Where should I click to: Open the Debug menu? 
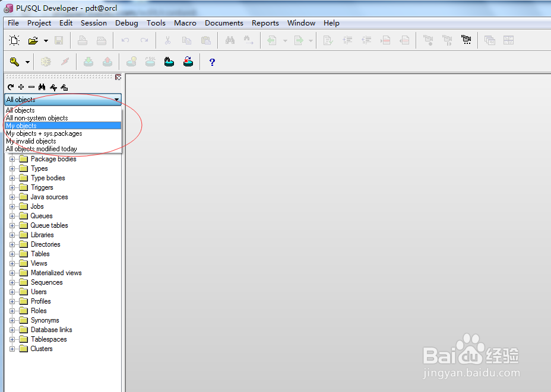click(x=126, y=23)
